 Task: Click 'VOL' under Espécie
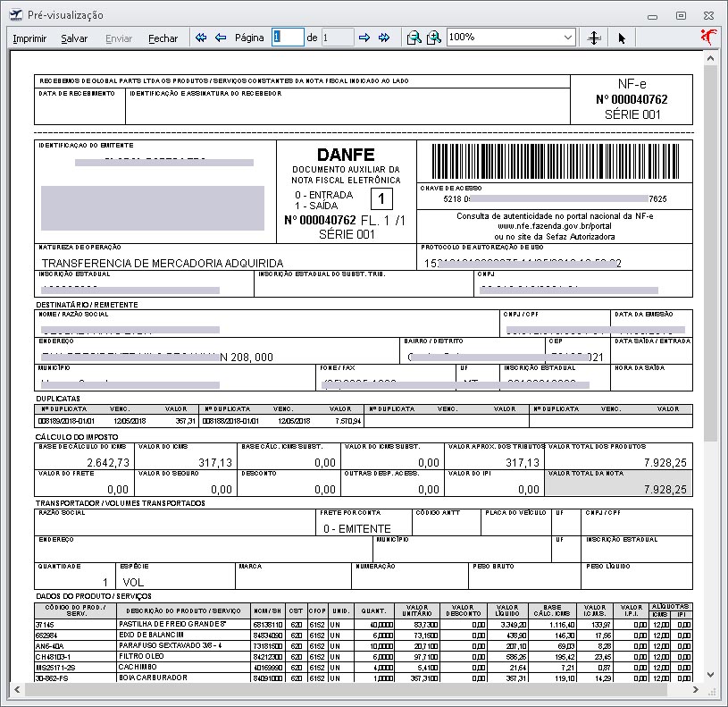pos(133,582)
